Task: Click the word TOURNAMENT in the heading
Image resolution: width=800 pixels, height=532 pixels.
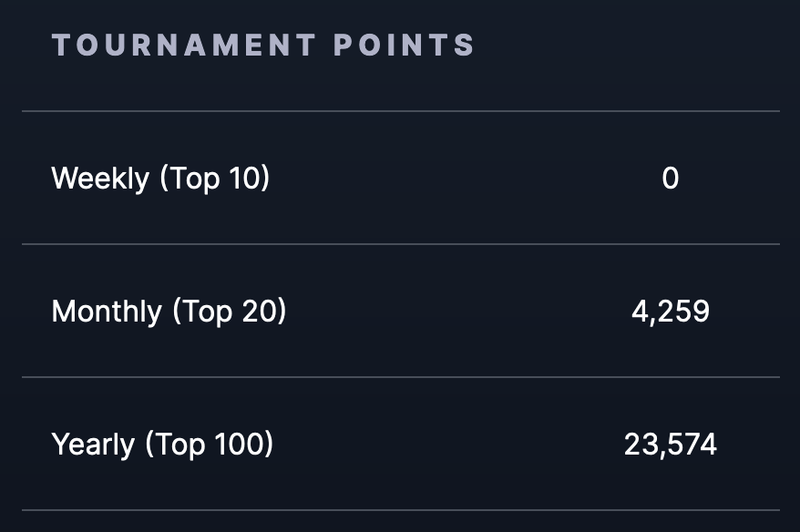Action: (x=184, y=45)
